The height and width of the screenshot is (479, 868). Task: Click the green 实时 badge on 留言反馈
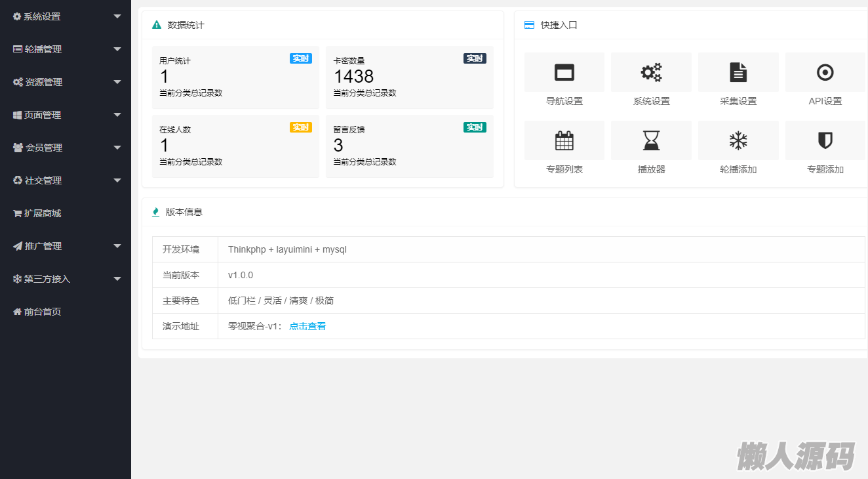coord(475,127)
